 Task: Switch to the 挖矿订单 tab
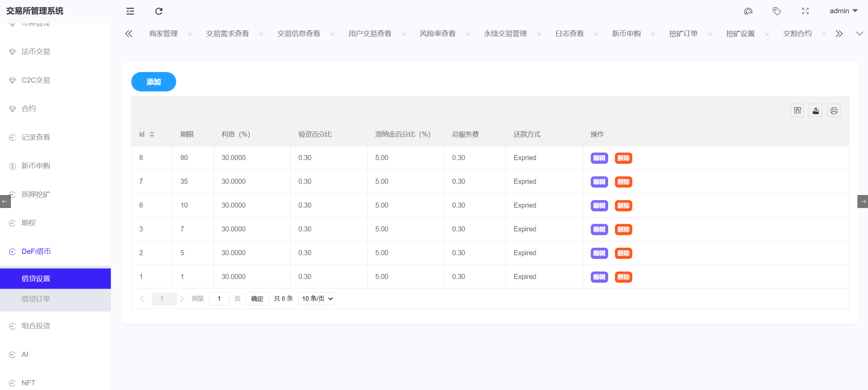tap(683, 34)
